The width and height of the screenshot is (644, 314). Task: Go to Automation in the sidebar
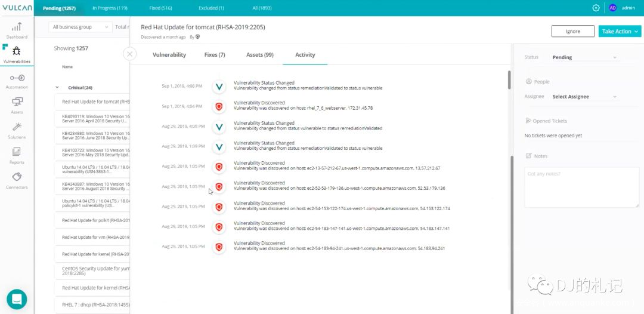[17, 81]
